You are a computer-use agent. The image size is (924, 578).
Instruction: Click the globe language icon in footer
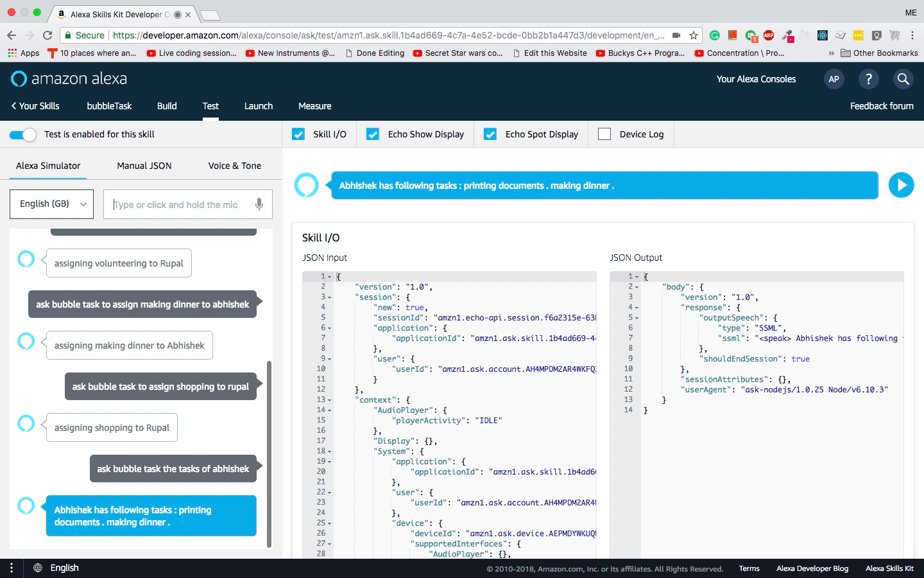pyautogui.click(x=38, y=568)
